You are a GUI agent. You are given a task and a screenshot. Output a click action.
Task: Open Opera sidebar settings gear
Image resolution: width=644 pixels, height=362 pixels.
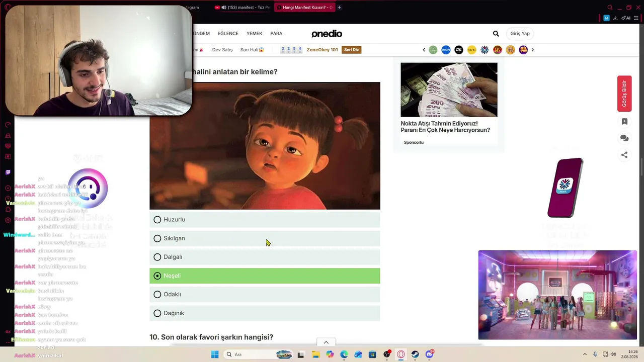click(x=8, y=220)
